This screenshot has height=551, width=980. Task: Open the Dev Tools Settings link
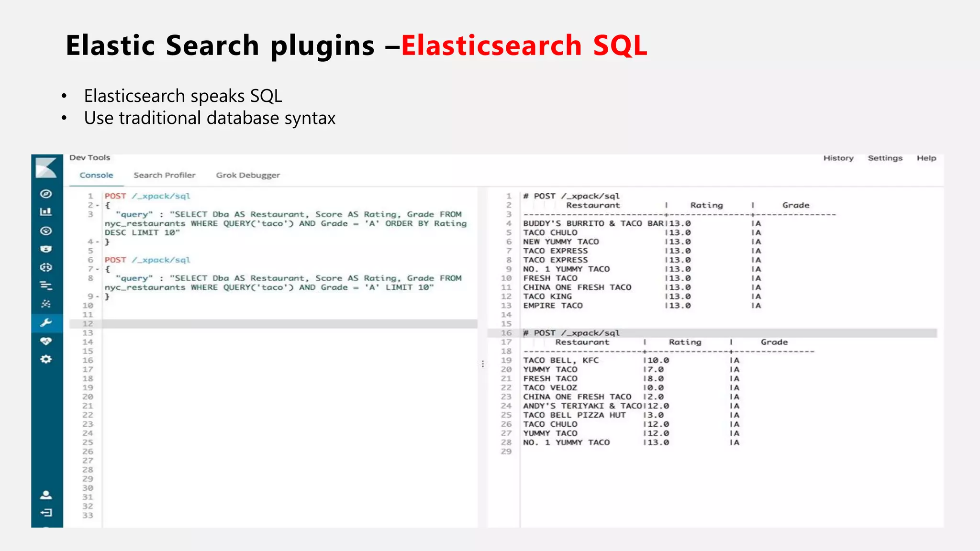coord(885,158)
